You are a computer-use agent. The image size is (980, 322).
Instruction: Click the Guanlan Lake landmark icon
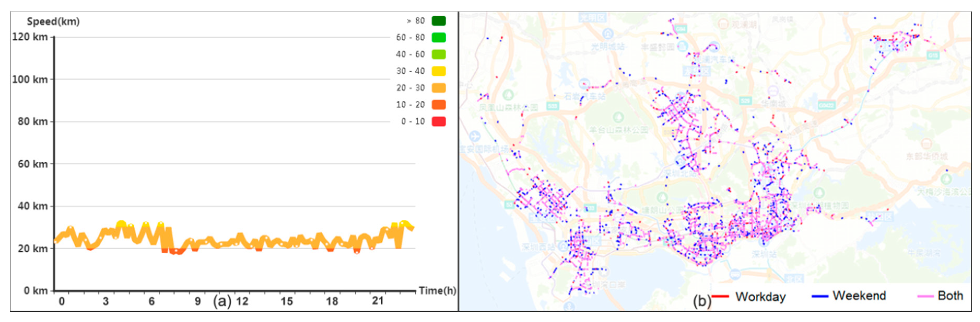pos(723,24)
